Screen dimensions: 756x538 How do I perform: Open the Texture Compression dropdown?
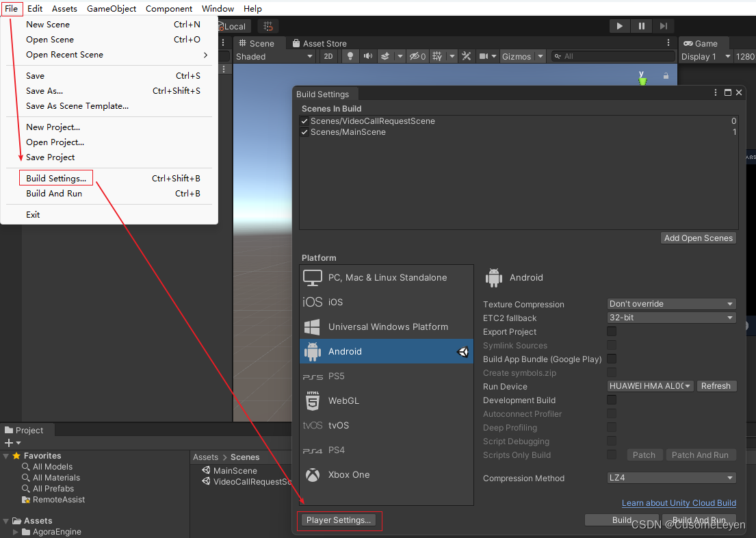[671, 304]
